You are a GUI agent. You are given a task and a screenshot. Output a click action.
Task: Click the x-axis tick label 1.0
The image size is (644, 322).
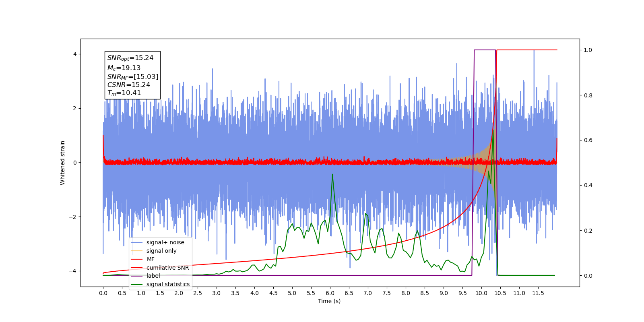[141, 293]
